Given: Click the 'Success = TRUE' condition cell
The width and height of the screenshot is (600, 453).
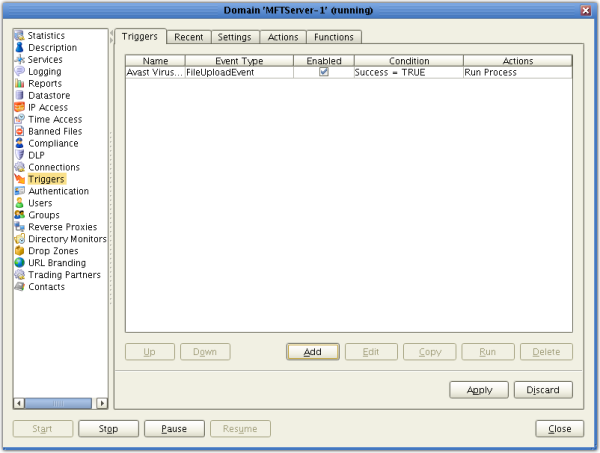Looking at the screenshot, I should 409,72.
